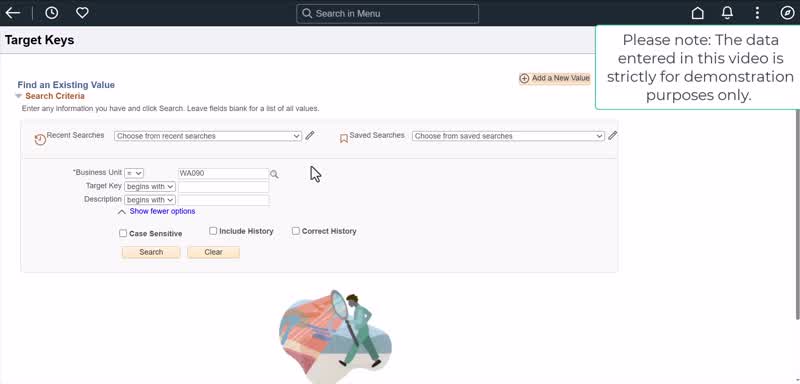Open the saved searches dropdown
Screen dimensions: 800x384
click(x=508, y=136)
